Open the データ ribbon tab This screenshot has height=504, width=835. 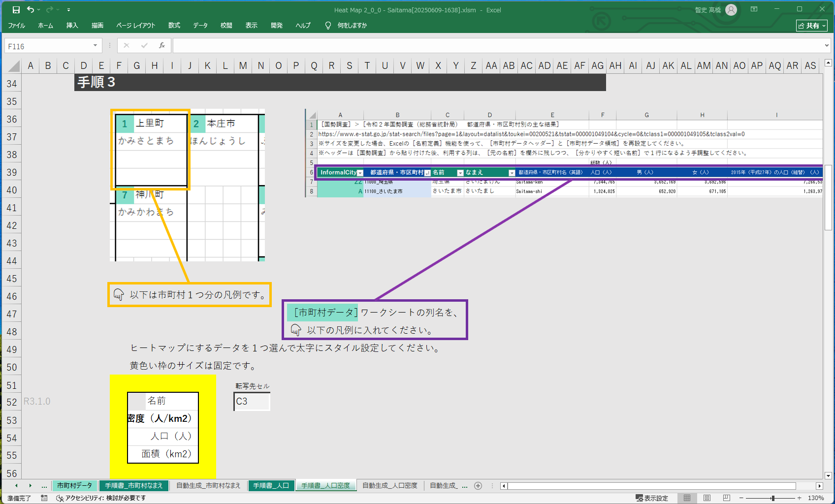(200, 26)
